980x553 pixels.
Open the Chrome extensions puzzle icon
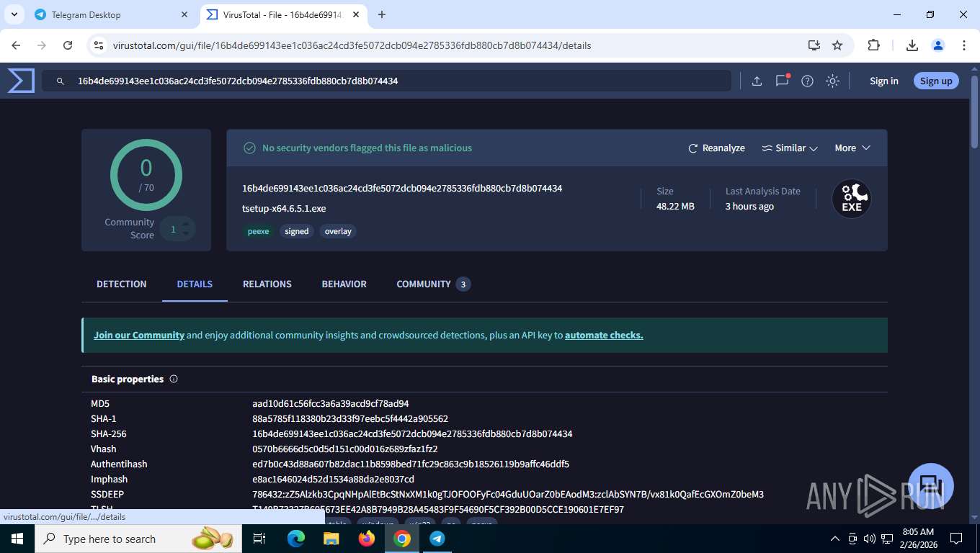(x=873, y=45)
